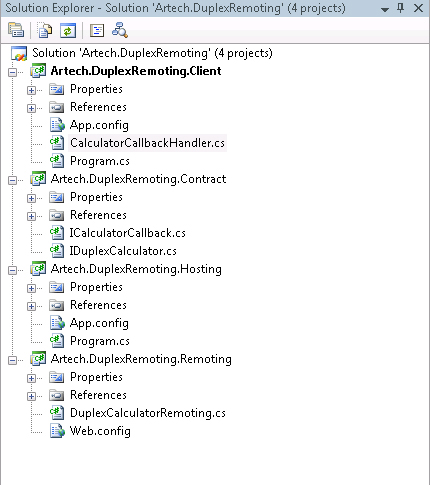The height and width of the screenshot is (485, 430).
Task: Click the C# file icon of ICalculatorCallback.cs
Action: pos(57,233)
